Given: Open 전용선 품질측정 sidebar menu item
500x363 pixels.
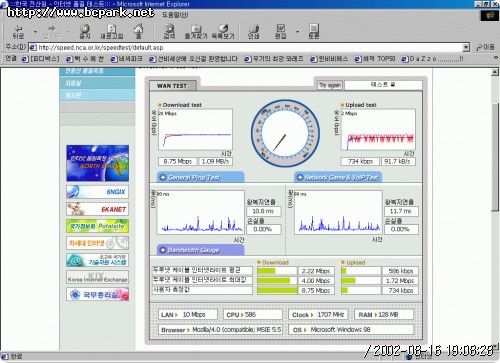Looking at the screenshot, I should (x=97, y=71).
